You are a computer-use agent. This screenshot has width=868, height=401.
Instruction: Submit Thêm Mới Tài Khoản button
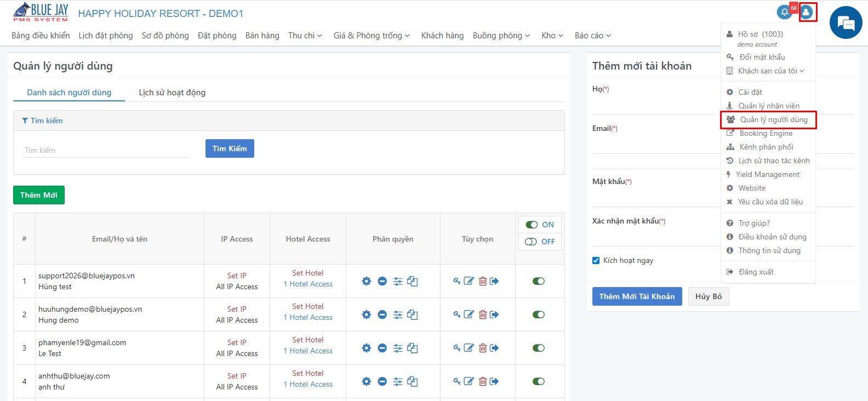[x=637, y=296]
